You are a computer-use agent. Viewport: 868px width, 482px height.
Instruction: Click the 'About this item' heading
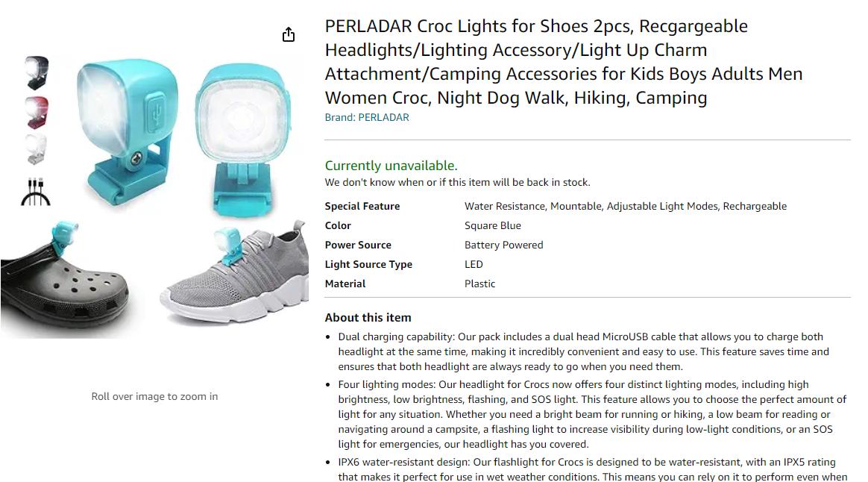coord(368,317)
